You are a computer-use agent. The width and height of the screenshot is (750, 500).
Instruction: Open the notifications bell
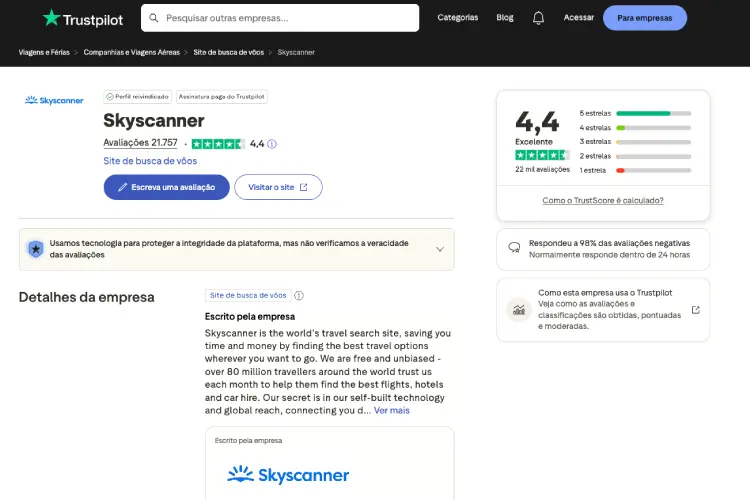pos(538,18)
